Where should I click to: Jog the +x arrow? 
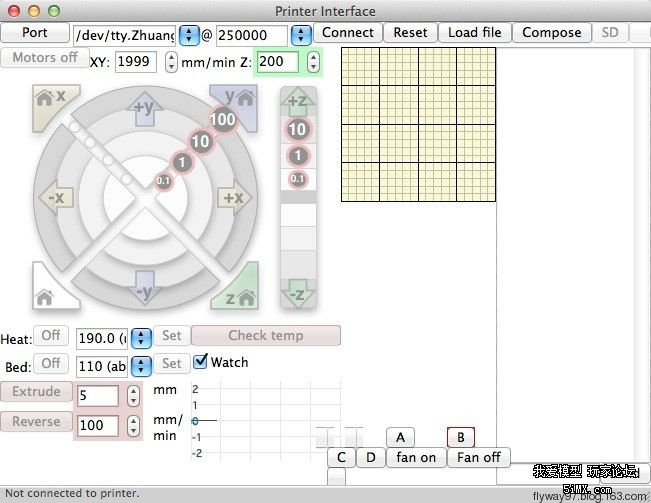tap(234, 197)
